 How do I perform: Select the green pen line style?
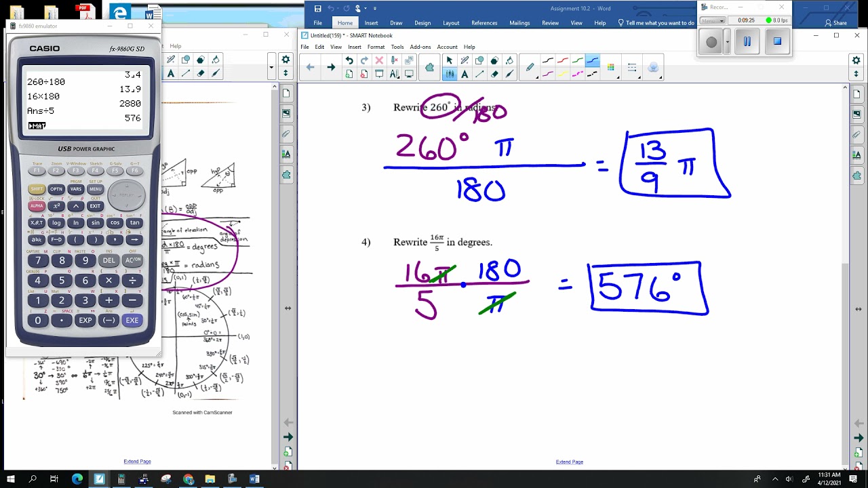[578, 61]
